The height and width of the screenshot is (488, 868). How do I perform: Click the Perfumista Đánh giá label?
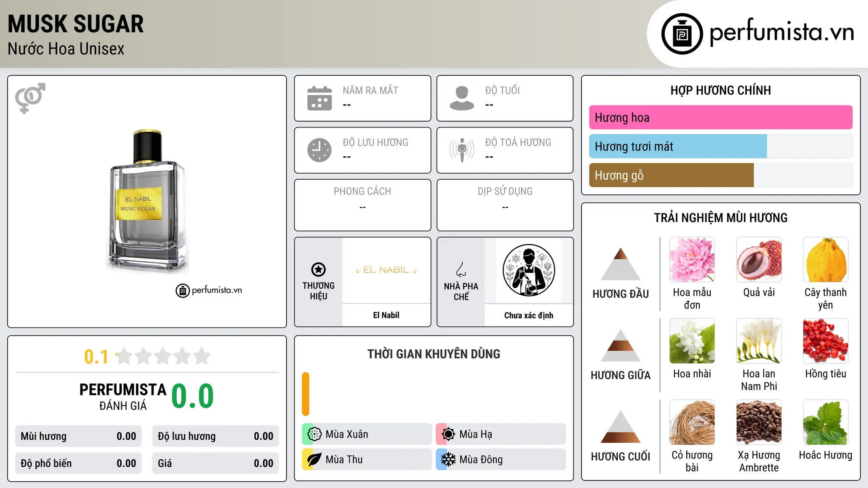[122, 396]
